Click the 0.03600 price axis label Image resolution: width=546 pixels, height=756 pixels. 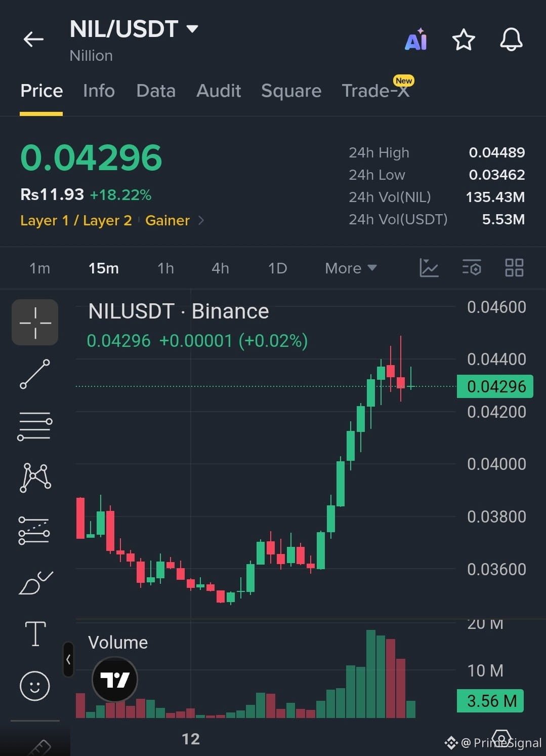(x=496, y=569)
